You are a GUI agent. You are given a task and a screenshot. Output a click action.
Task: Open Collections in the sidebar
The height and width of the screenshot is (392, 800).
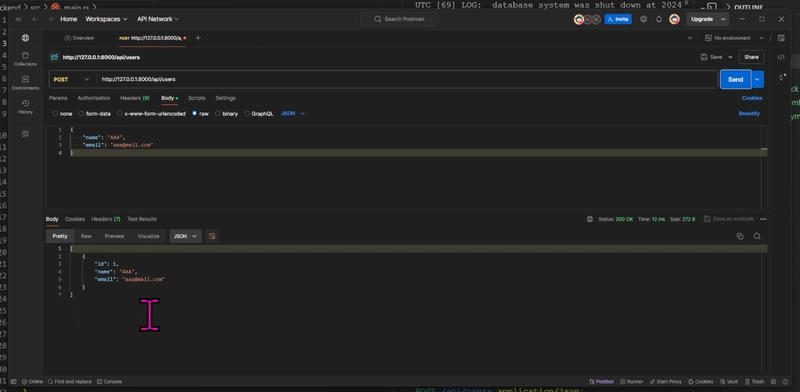[x=25, y=59]
